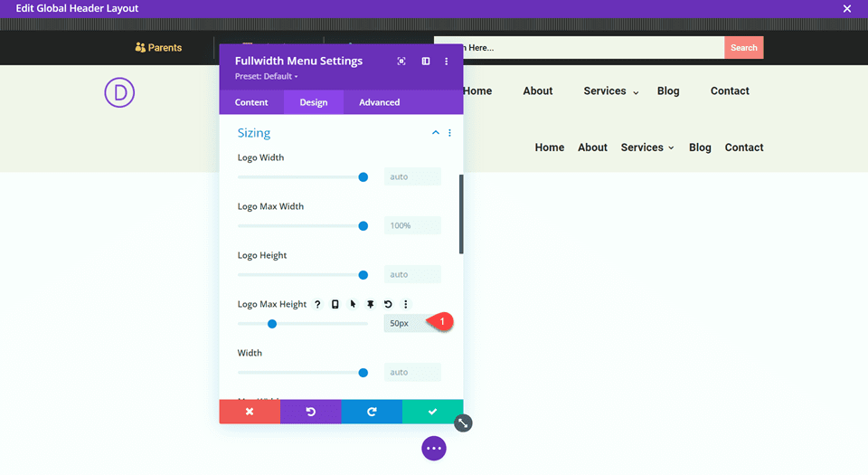The height and width of the screenshot is (475, 868).
Task: Reset the Logo Max Height value
Action: (x=388, y=304)
